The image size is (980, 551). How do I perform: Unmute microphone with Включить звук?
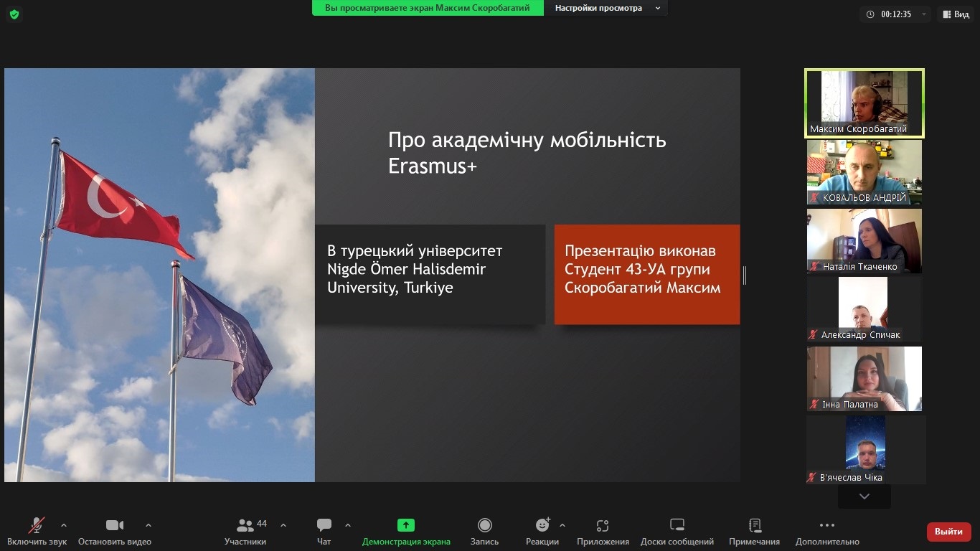pyautogui.click(x=37, y=525)
